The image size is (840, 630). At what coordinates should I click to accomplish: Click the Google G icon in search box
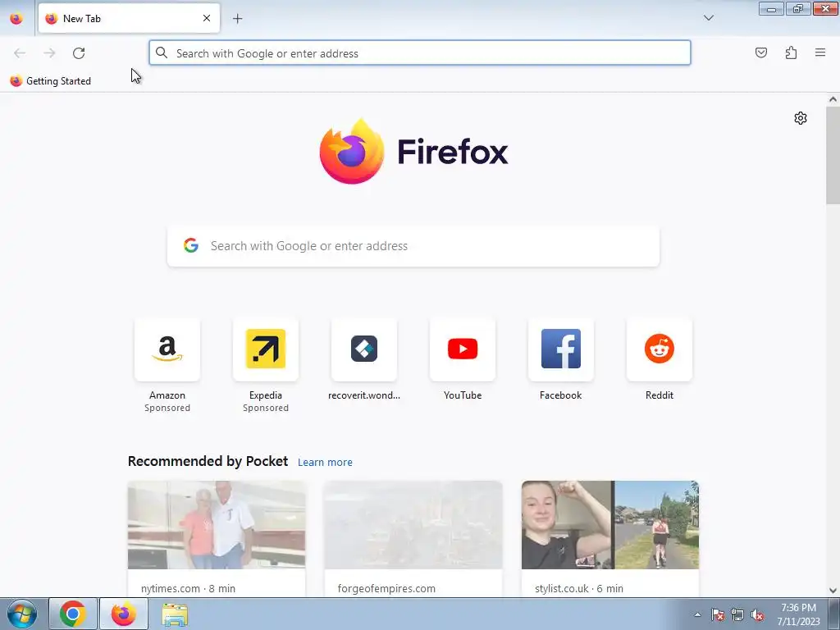[x=191, y=245]
